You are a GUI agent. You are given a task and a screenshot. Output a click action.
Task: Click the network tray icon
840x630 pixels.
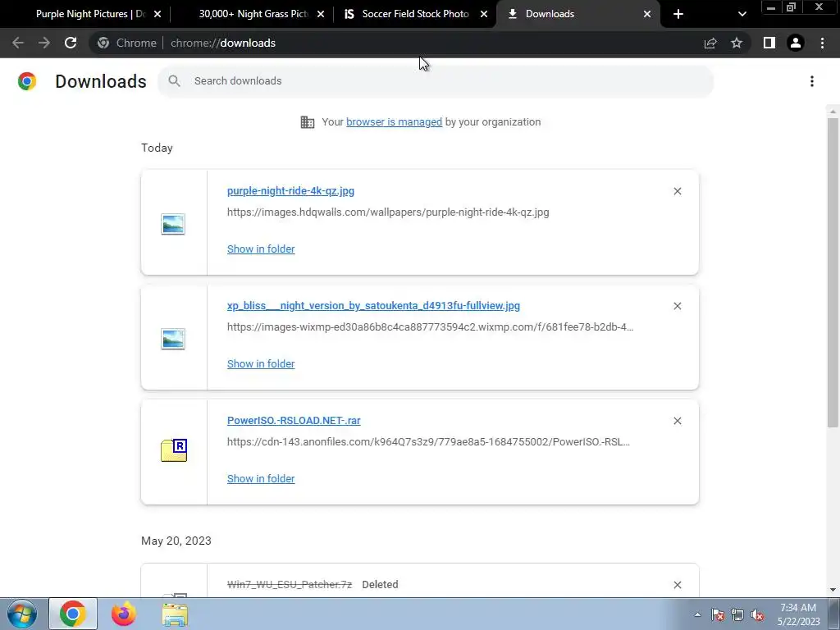pos(737,614)
